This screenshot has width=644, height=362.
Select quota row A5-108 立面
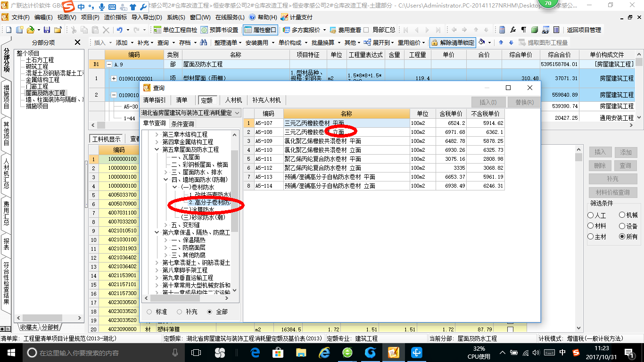pos(374,132)
